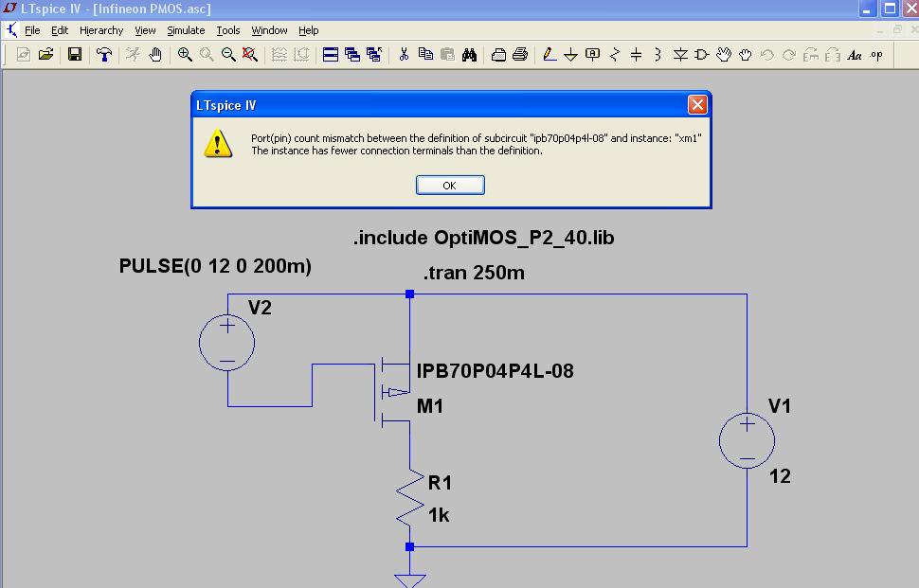Click the 12 value of V1
Screen dimensions: 919x588
point(780,476)
